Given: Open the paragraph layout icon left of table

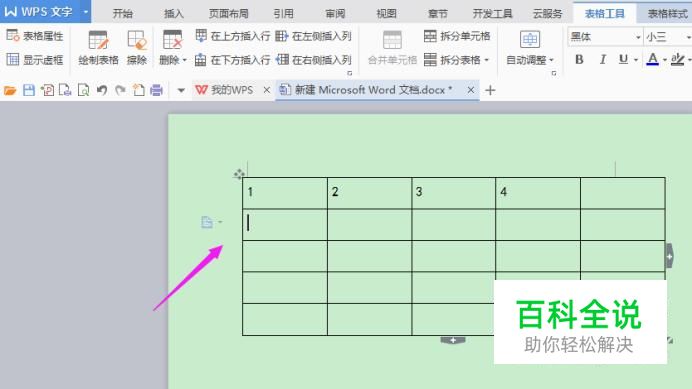Looking at the screenshot, I should click(x=207, y=222).
